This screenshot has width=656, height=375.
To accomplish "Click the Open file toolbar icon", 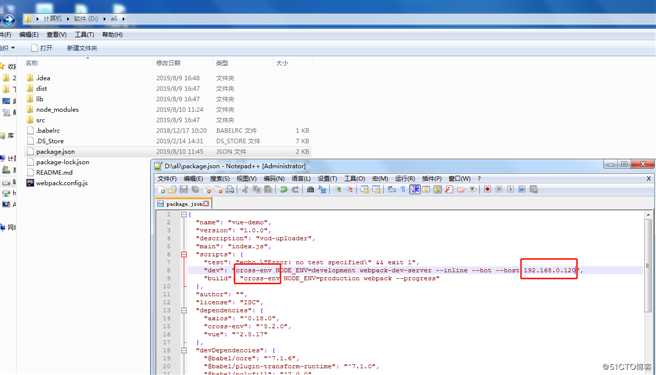I will (x=172, y=190).
